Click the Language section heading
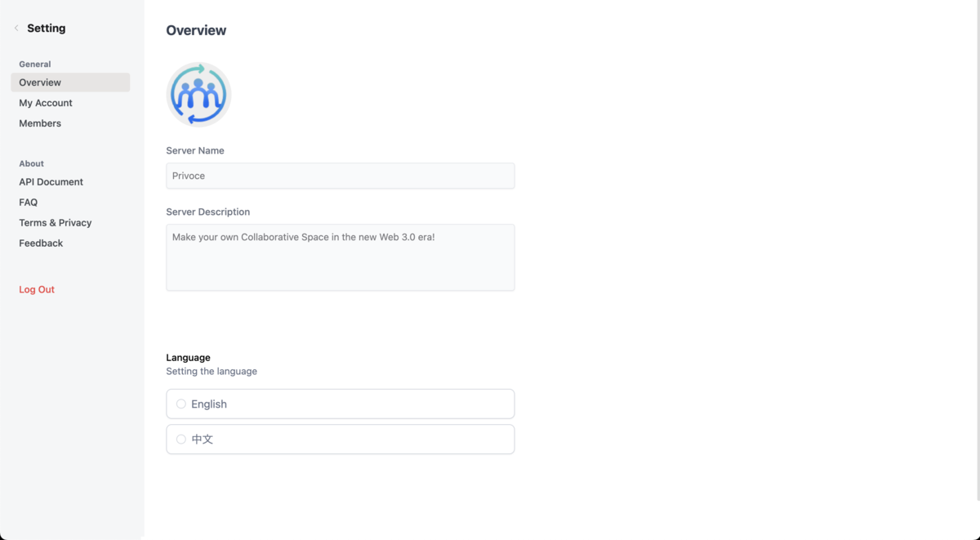 click(x=188, y=357)
